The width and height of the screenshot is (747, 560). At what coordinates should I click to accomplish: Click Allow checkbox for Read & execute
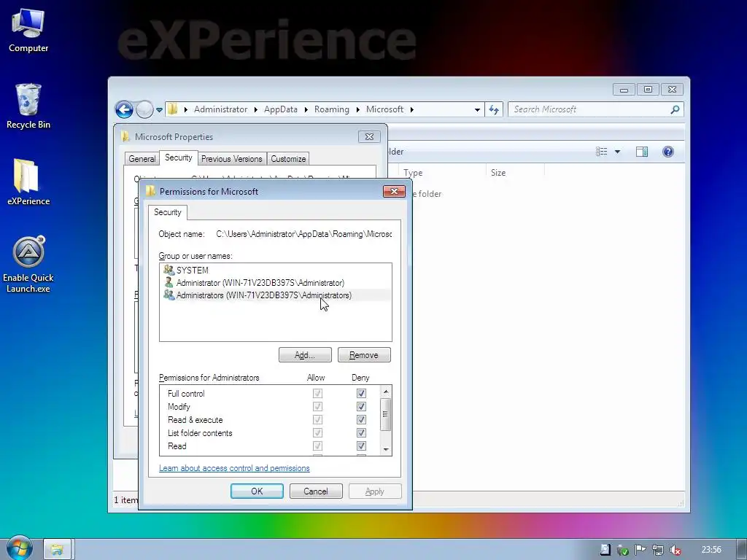tap(317, 419)
